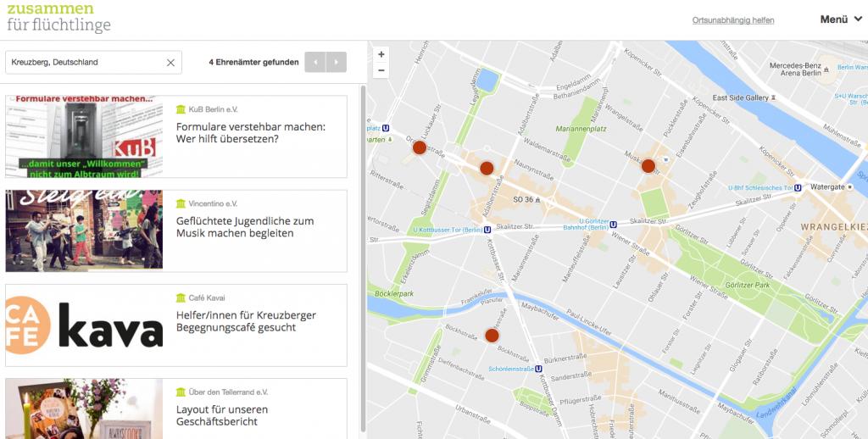
Task: Go to next results page arrow
Action: point(337,62)
